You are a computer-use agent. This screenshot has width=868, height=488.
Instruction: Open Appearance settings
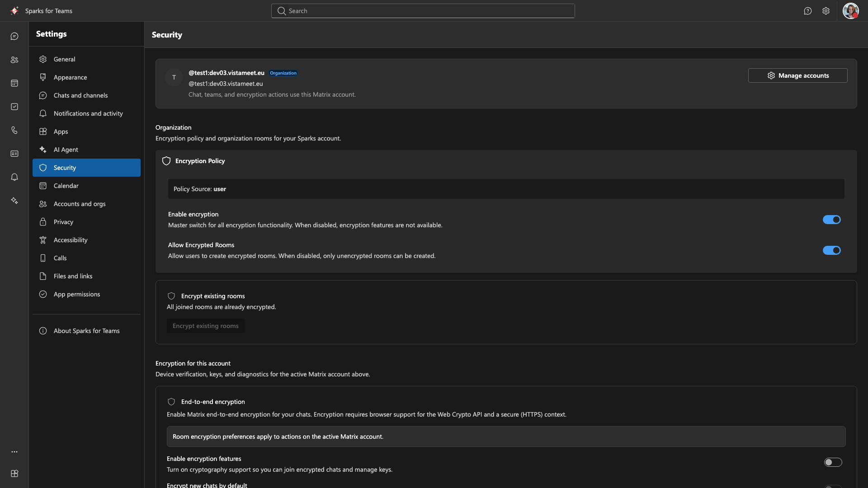pyautogui.click(x=86, y=77)
